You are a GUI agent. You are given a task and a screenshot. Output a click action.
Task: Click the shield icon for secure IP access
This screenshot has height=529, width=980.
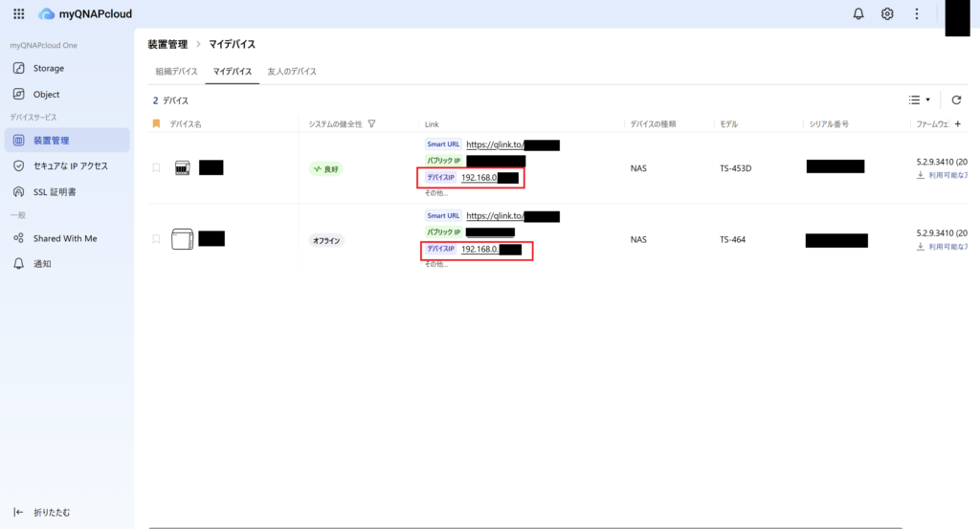point(19,166)
